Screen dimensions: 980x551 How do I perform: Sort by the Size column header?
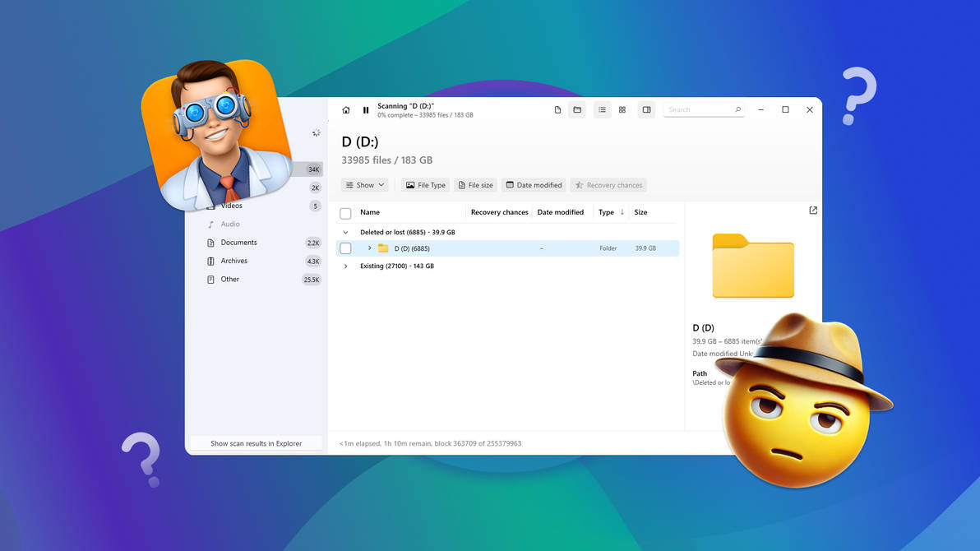pos(640,212)
